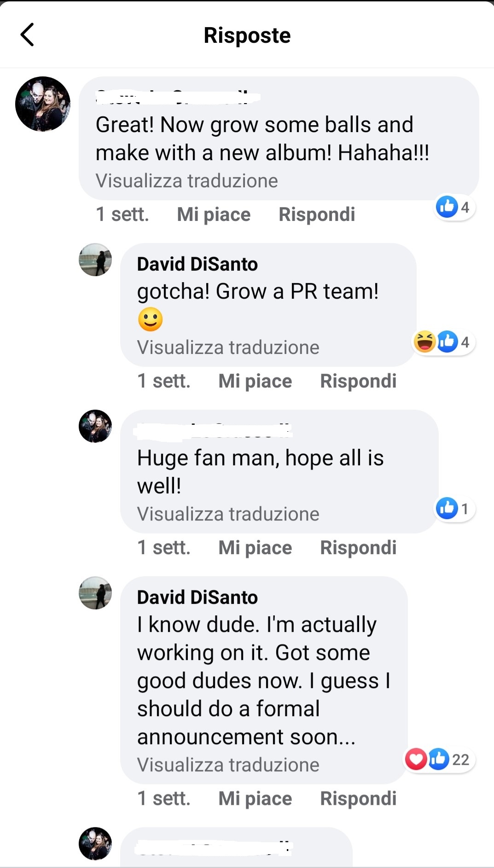Screen dimensions: 494x868
Task: Like the 'grow some balls' comment via Mi piace
Action: coord(214,214)
